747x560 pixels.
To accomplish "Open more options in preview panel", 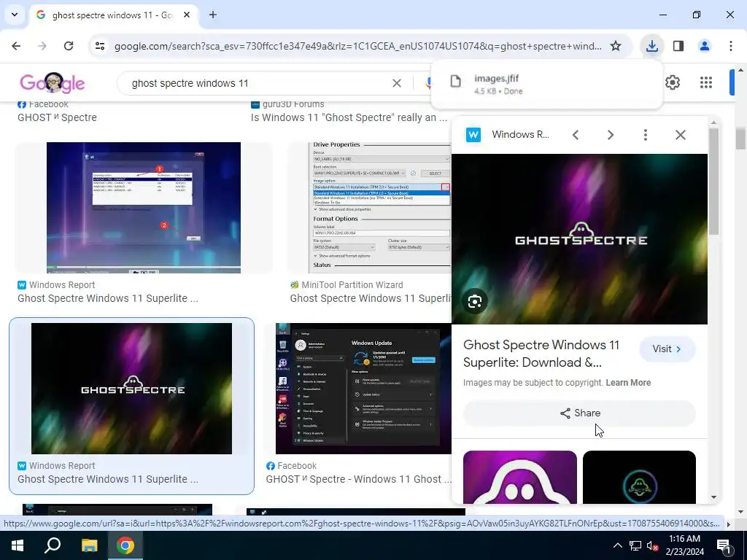I will (646, 135).
